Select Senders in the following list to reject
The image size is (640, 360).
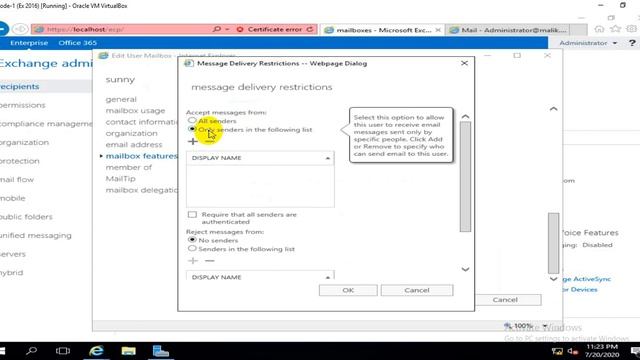192,248
